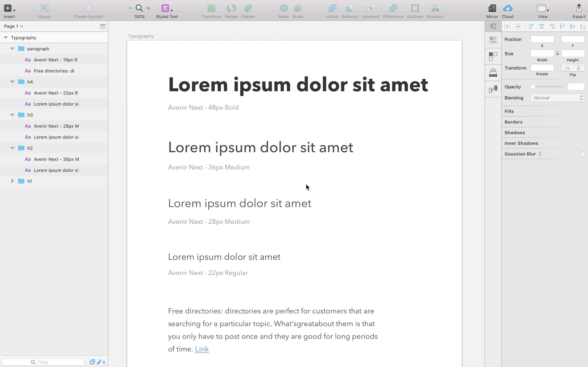
Task: Toggle the size proportions lock
Action: click(x=558, y=53)
